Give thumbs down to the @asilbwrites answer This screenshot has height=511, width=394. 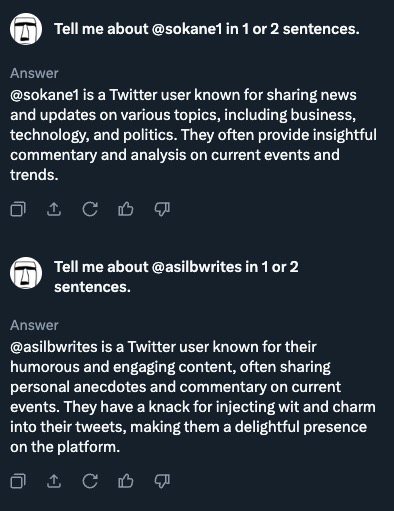(162, 481)
